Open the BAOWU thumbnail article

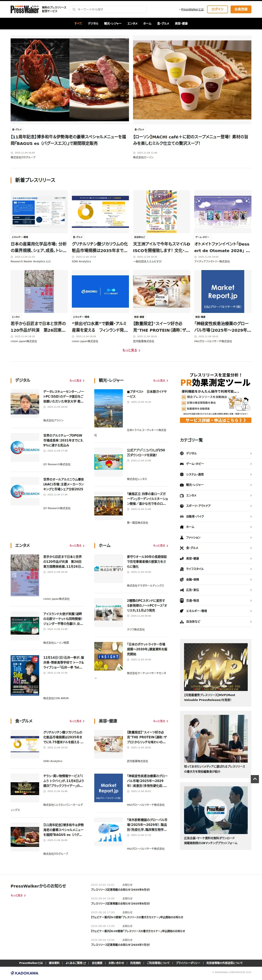coord(100,291)
